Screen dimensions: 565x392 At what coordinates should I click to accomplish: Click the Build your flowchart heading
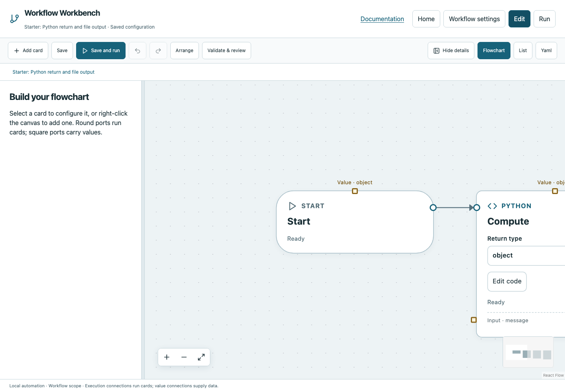[x=49, y=97]
